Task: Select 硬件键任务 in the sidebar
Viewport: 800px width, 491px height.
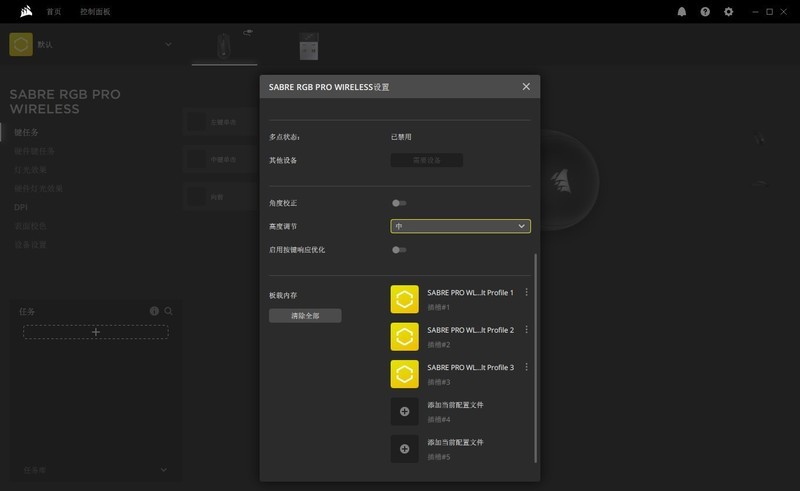Action: pos(34,151)
